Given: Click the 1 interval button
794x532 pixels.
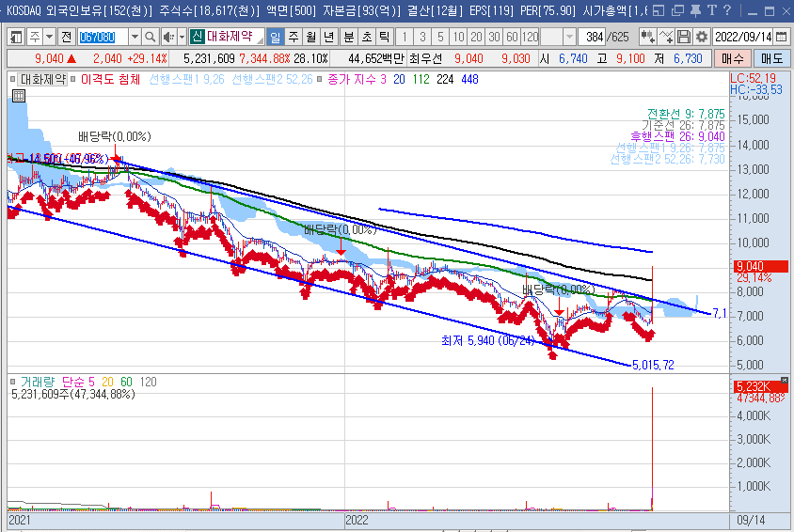Looking at the screenshot, I should coord(405,37).
